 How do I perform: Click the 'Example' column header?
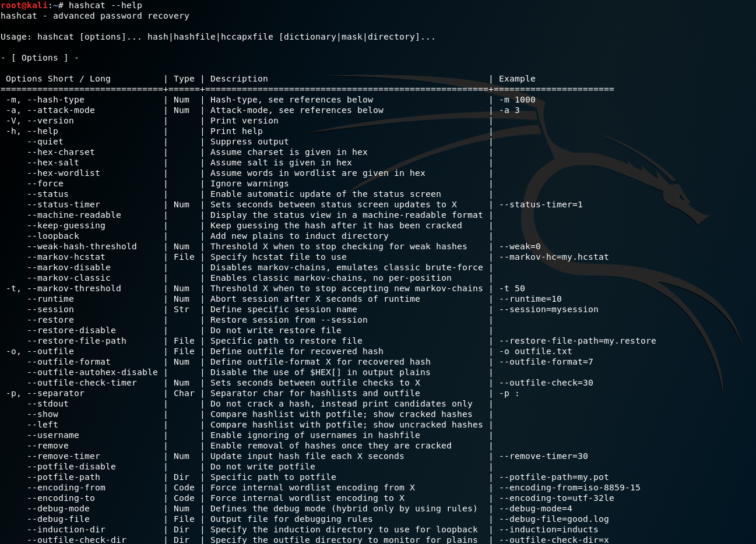pos(517,79)
